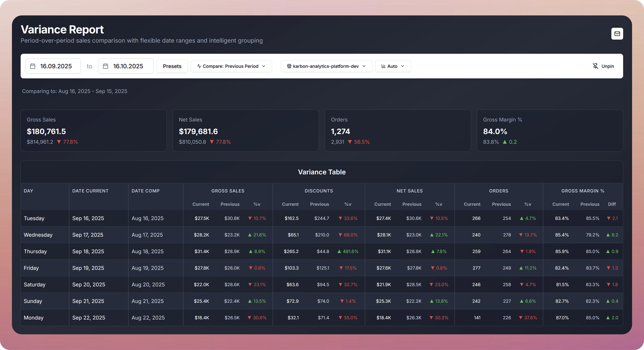Open the karbon-analytics-platform-dev selector
644x350 pixels.
(x=326, y=66)
